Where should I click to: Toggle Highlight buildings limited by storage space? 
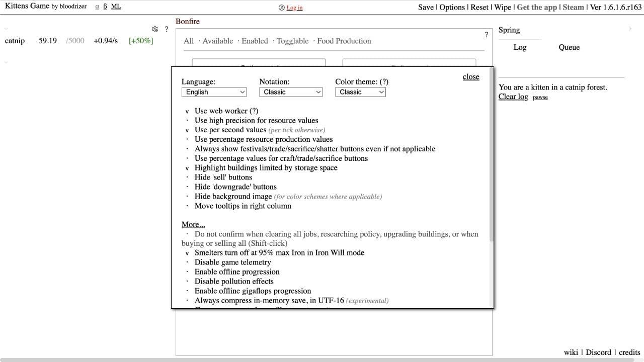point(261,168)
